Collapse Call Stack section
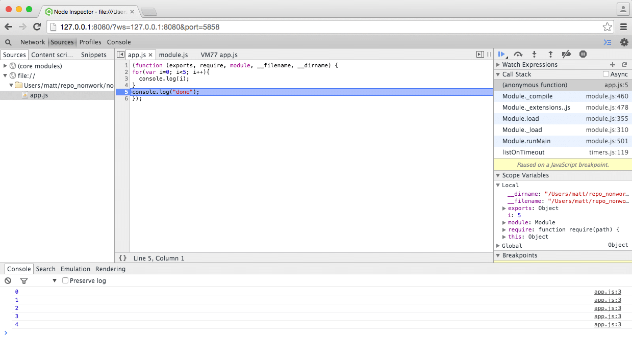Image resolution: width=632 pixels, height=364 pixels. point(498,74)
